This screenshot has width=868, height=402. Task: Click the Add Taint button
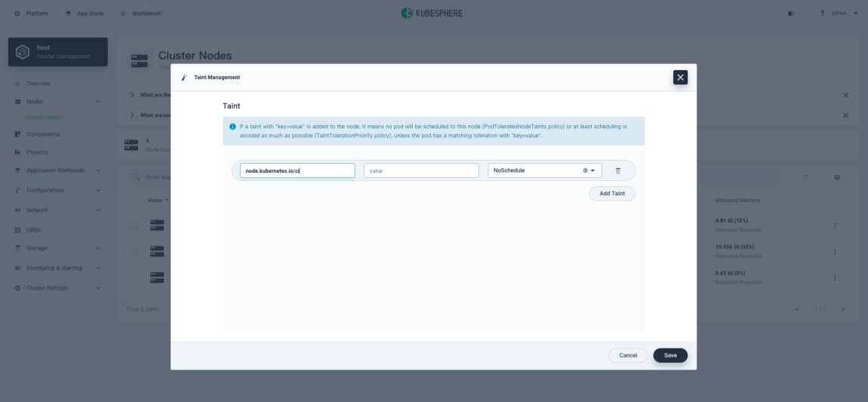(x=612, y=194)
